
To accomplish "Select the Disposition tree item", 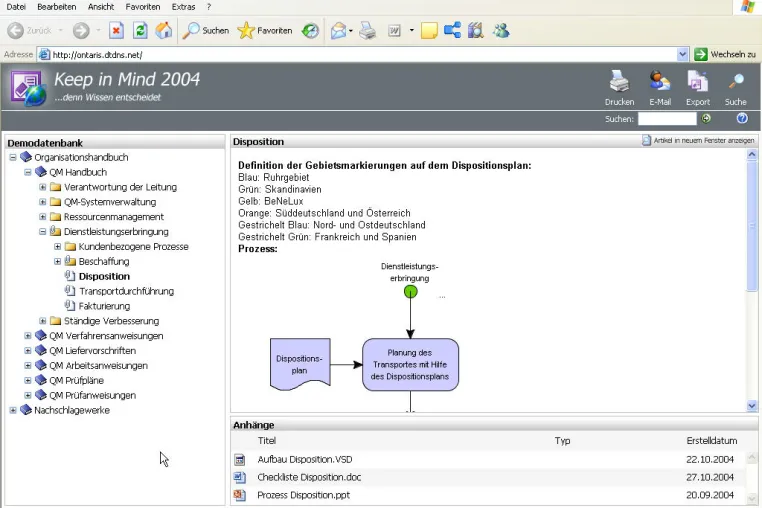I will click(x=104, y=276).
